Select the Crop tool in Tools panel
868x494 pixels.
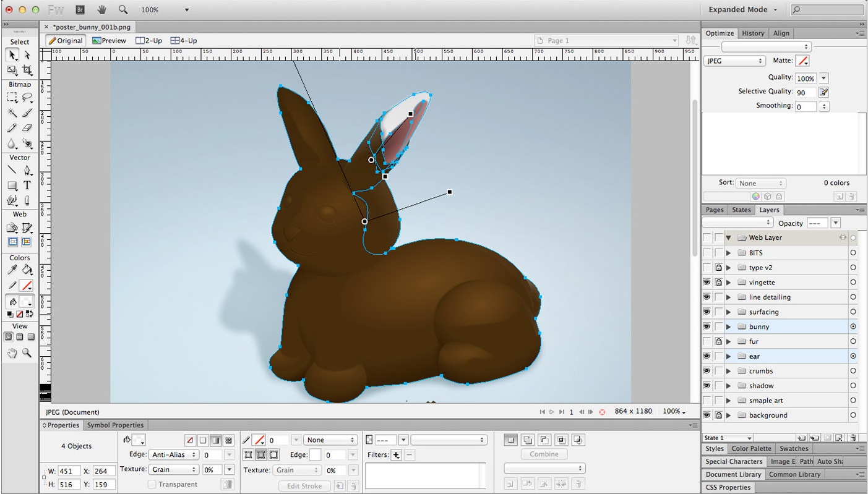(27, 70)
